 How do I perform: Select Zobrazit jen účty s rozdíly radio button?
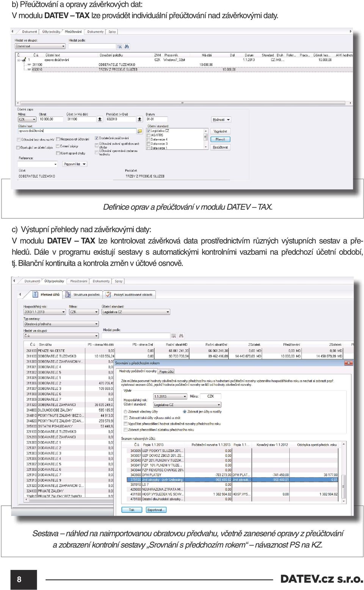pos(185,412)
